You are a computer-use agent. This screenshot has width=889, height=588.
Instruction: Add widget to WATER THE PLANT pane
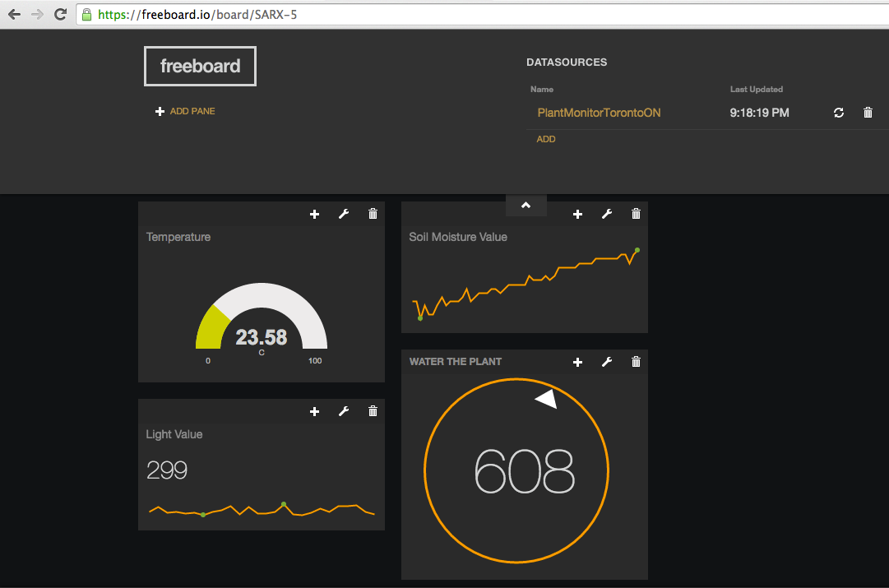pos(578,363)
